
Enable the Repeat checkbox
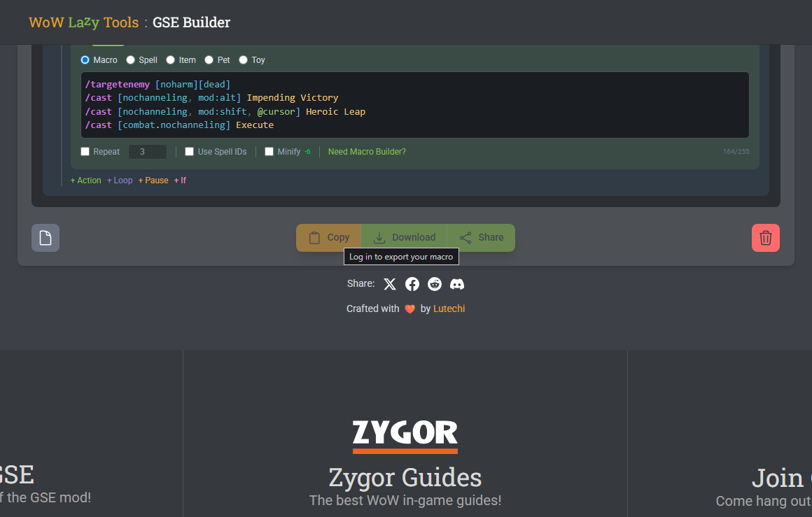point(85,152)
